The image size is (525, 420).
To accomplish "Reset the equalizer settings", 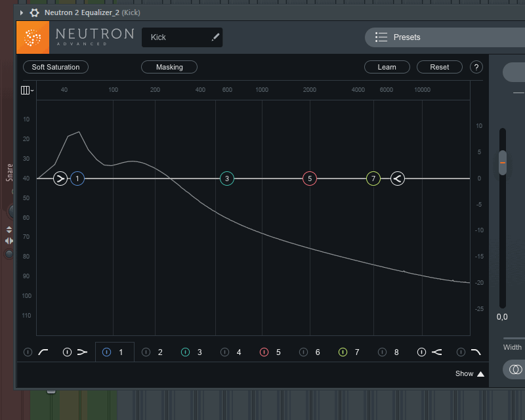I will point(439,67).
